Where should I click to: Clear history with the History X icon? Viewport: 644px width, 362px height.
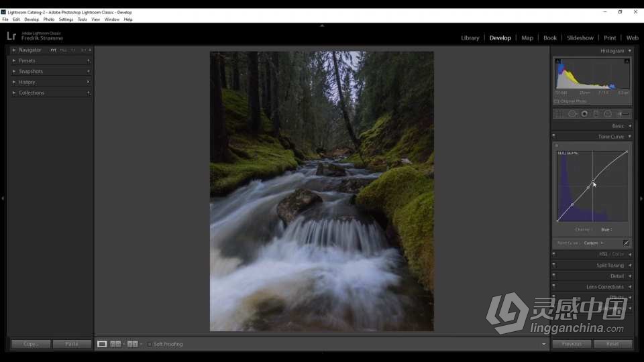click(x=88, y=82)
